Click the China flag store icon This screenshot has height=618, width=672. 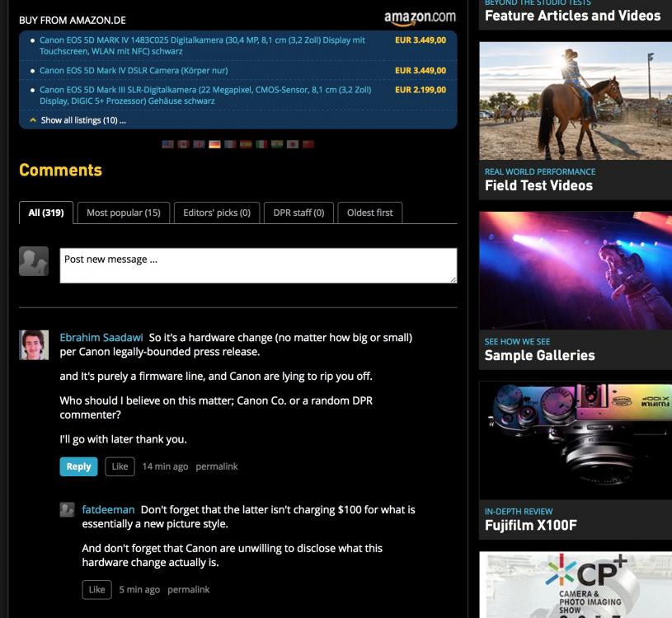pos(308,144)
